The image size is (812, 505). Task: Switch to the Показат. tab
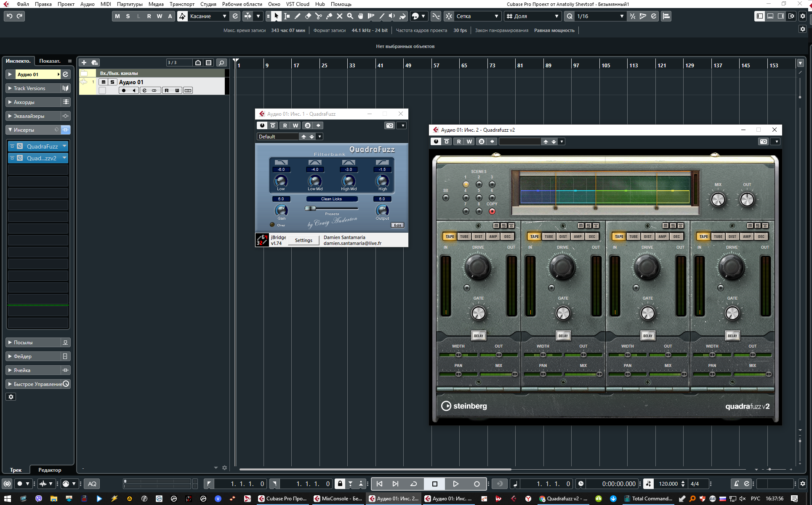pos(50,61)
